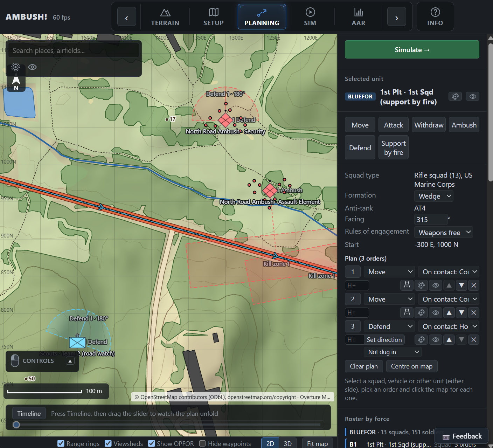Edit the Facing value field
Viewport: 493px width, 448px height.
click(x=431, y=220)
